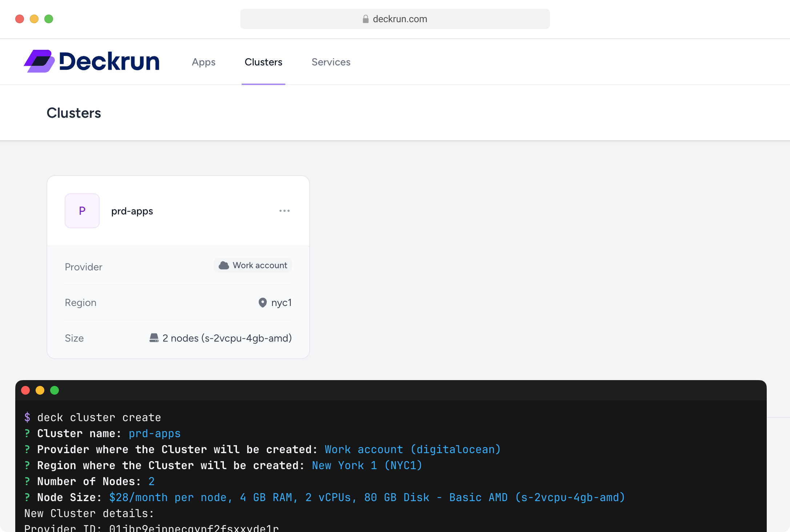Click the cloud icon on the Work account badge
790x532 pixels.
(224, 265)
